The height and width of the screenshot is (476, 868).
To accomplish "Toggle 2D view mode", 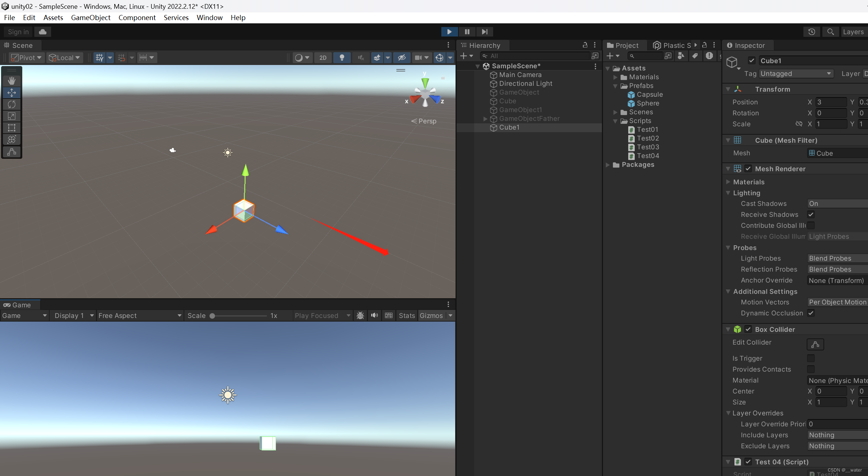I will [323, 58].
